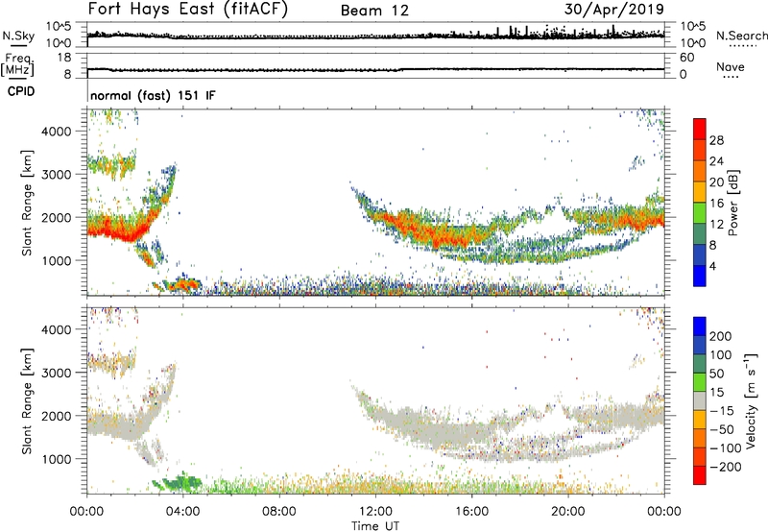Viewport: 768px width, 532px height.
Task: Select the 'Power [dB]' colorbar title
Action: point(732,203)
